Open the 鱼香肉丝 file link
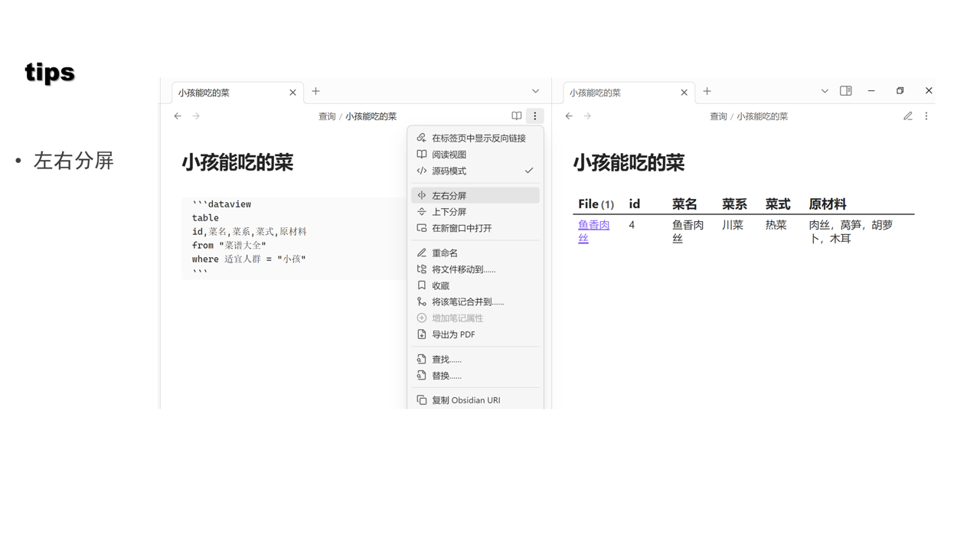Viewport: 980px width, 551px height. pos(593,231)
